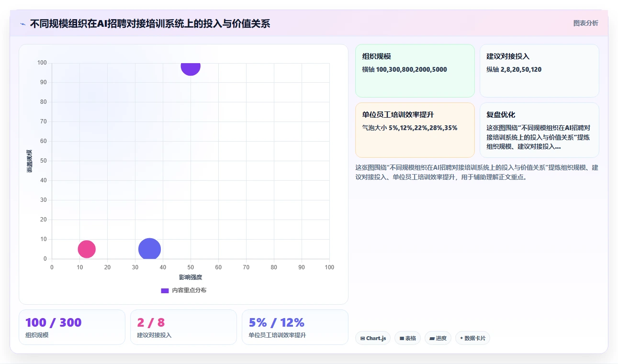The height and width of the screenshot is (364, 618).
Task: Click the 进度 tag chip
Action: pyautogui.click(x=438, y=338)
